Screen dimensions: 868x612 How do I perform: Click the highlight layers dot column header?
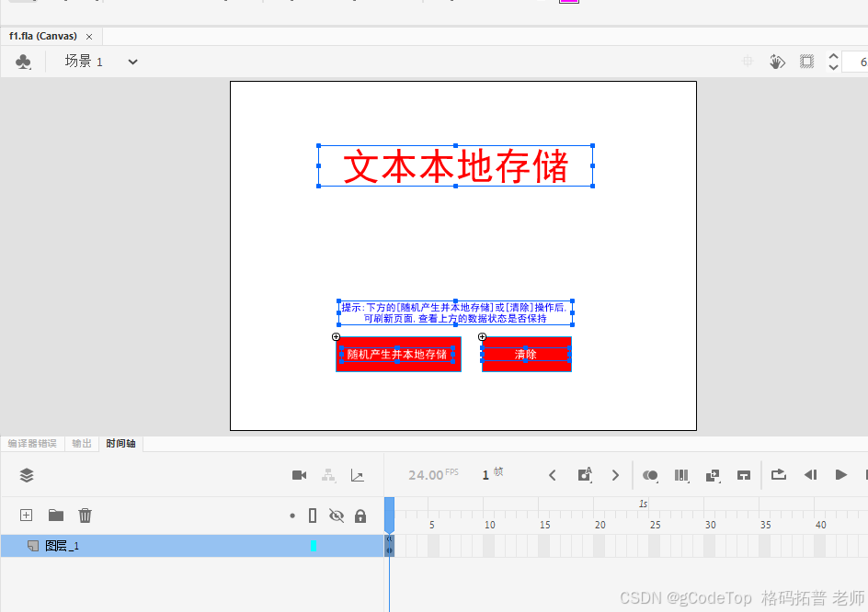pos(292,516)
